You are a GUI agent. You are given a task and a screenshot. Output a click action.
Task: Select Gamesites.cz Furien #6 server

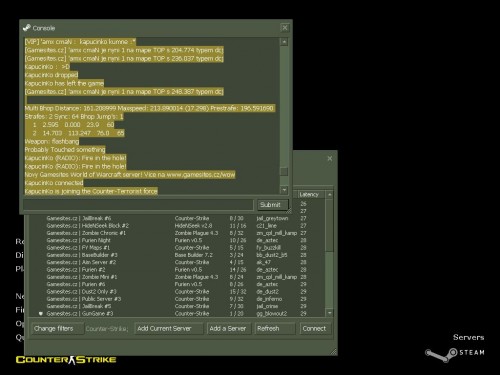tap(177, 284)
